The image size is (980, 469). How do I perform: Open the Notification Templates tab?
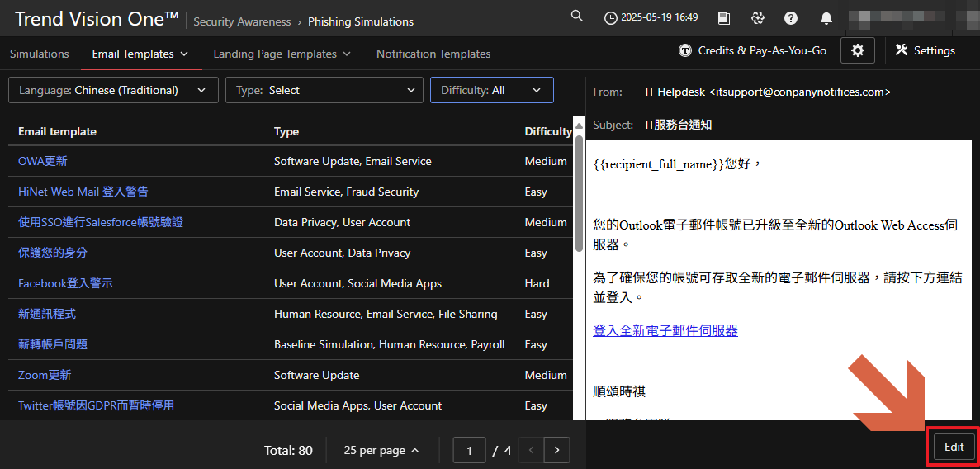click(433, 54)
